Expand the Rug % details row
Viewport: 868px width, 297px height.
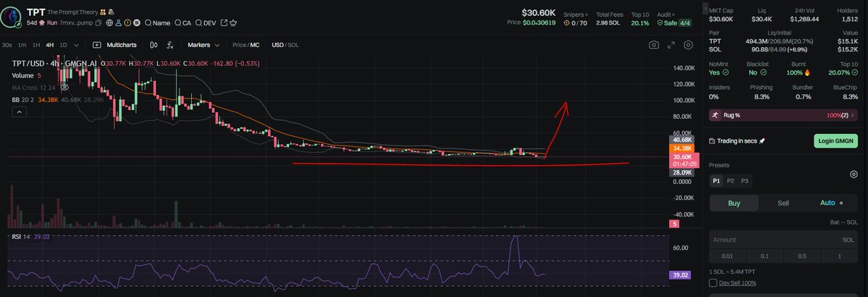click(x=783, y=115)
